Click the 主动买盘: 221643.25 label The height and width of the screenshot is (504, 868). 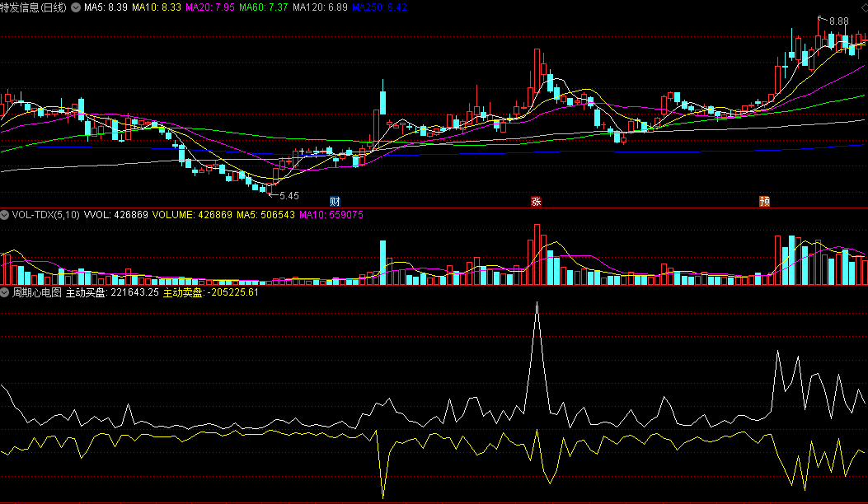112,292
